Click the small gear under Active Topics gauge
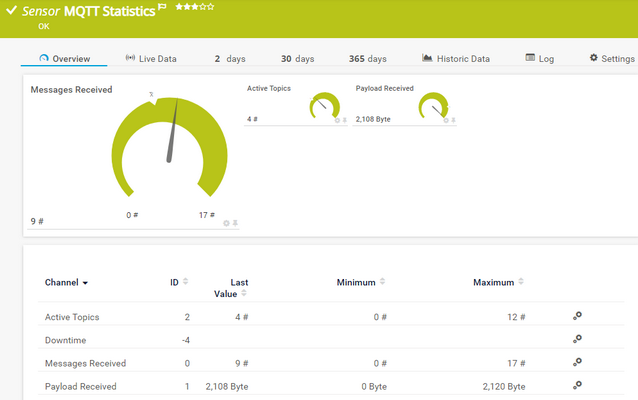638x400 pixels. pyautogui.click(x=337, y=120)
